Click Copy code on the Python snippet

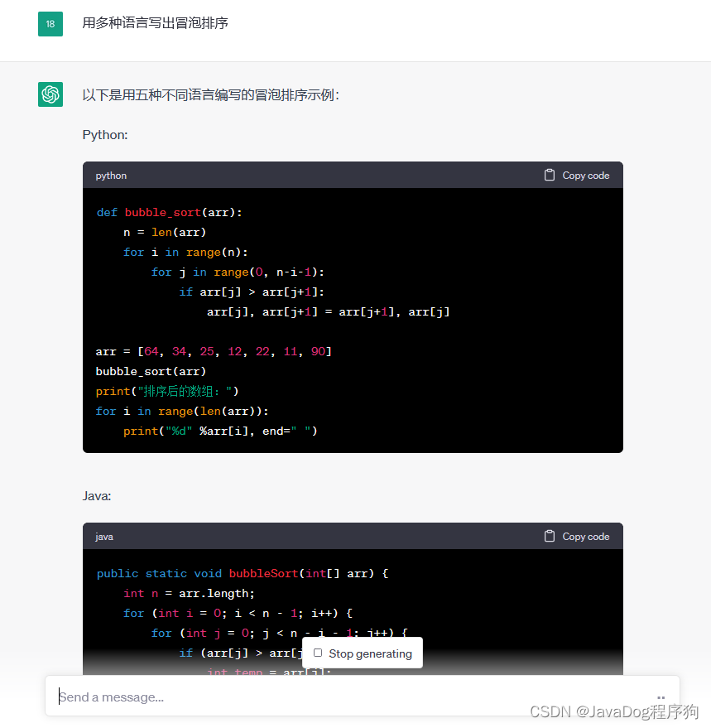(585, 175)
